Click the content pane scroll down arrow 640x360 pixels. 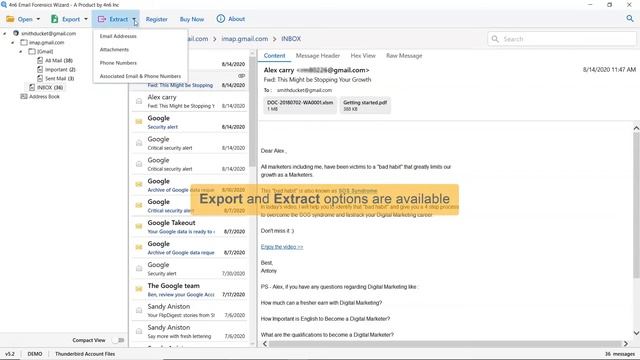[x=636, y=333]
